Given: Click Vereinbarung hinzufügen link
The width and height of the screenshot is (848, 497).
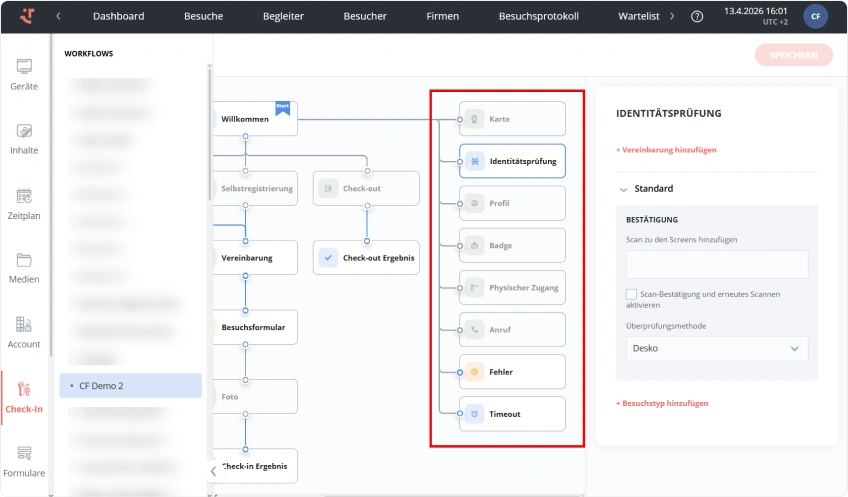Looking at the screenshot, I should tap(666, 150).
